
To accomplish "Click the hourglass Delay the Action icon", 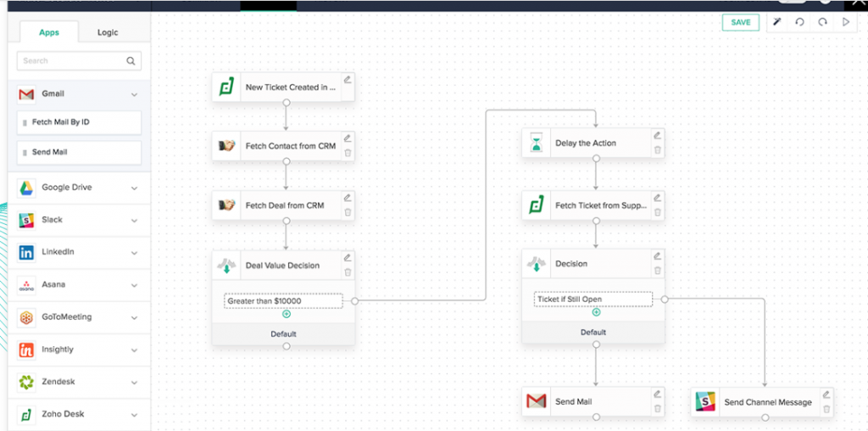I will pyautogui.click(x=537, y=143).
